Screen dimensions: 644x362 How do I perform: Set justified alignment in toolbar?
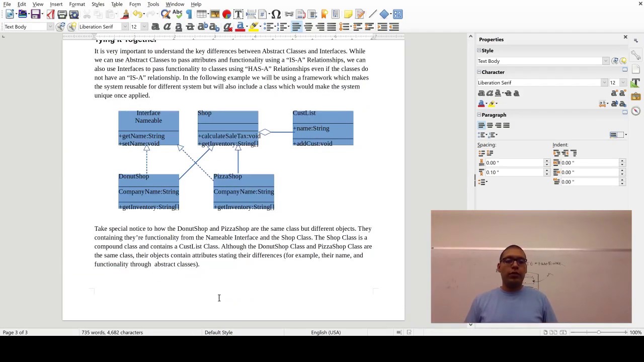tap(332, 27)
